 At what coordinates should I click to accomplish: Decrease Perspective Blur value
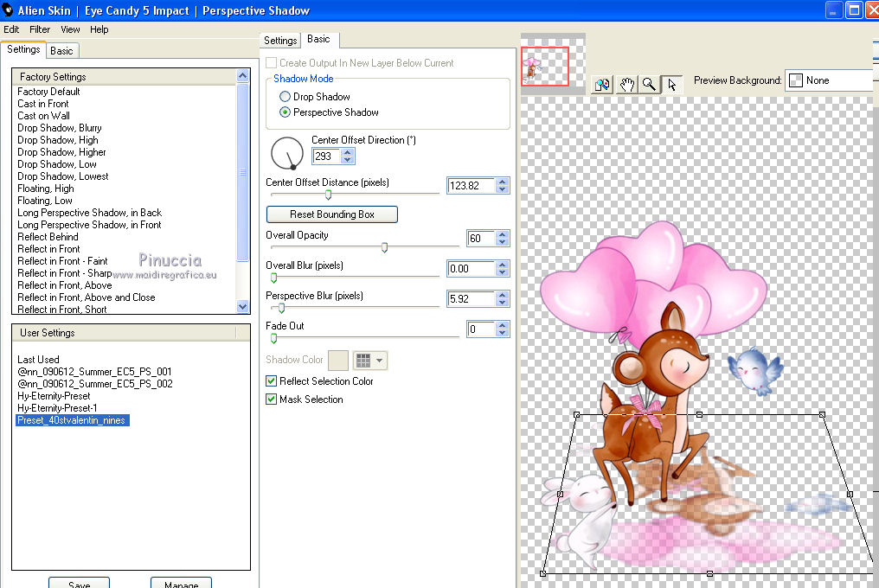point(503,303)
